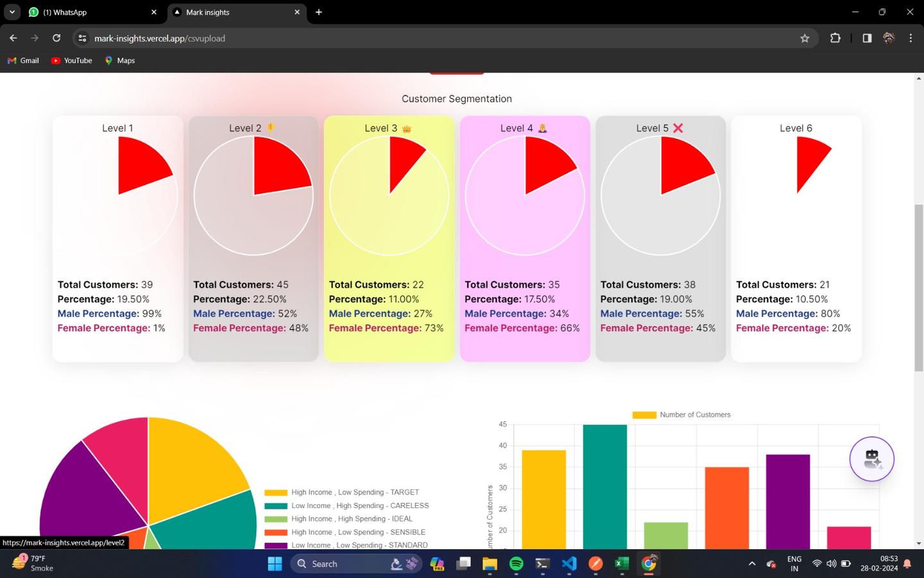The height and width of the screenshot is (578, 924).
Task: Click the weather widget showing 79°F Smoke
Action: click(33, 563)
